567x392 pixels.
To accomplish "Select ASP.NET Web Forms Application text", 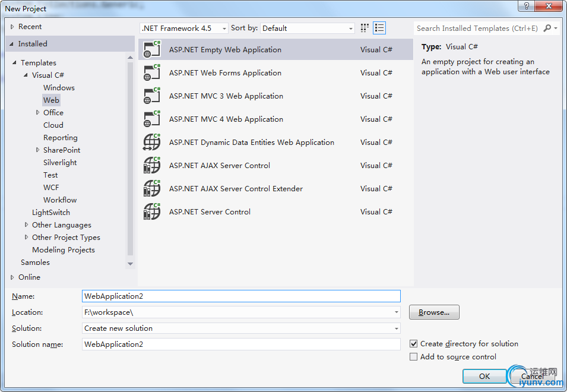I will click(x=225, y=72).
